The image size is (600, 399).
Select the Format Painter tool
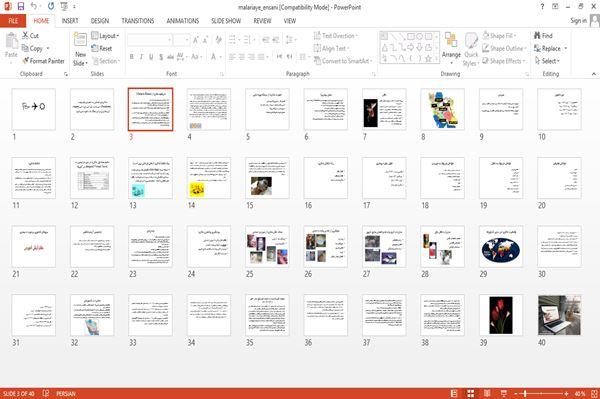(x=43, y=61)
